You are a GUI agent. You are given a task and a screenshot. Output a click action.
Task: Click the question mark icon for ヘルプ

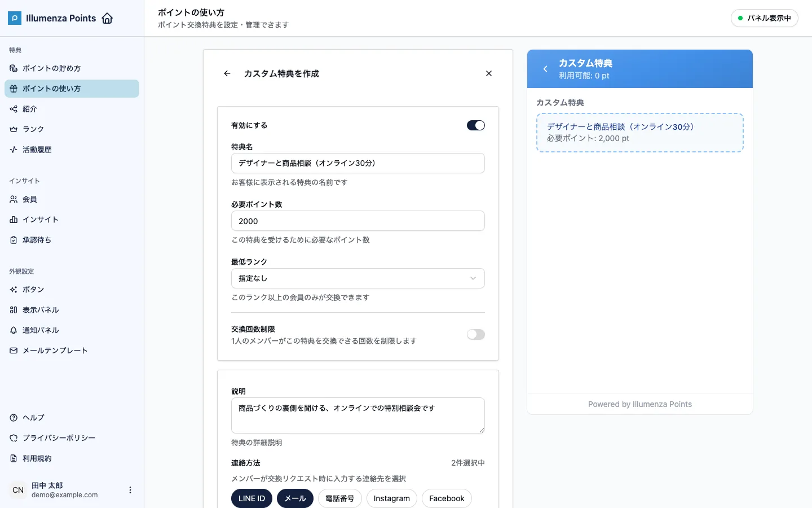pos(14,418)
